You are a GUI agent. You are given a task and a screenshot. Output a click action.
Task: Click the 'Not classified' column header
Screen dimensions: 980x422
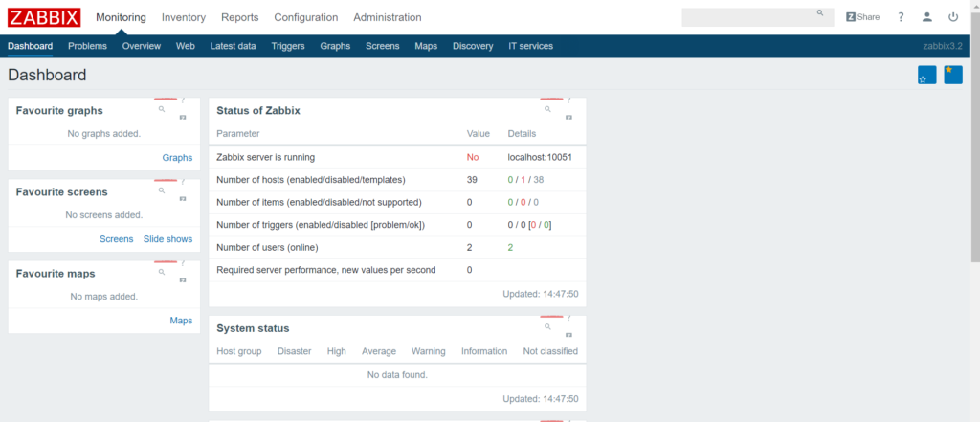point(550,351)
